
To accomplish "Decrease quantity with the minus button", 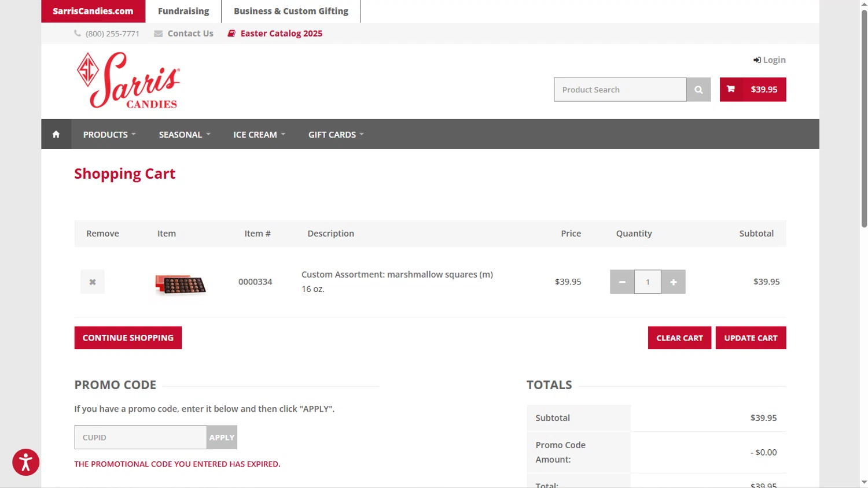I will coord(622,282).
